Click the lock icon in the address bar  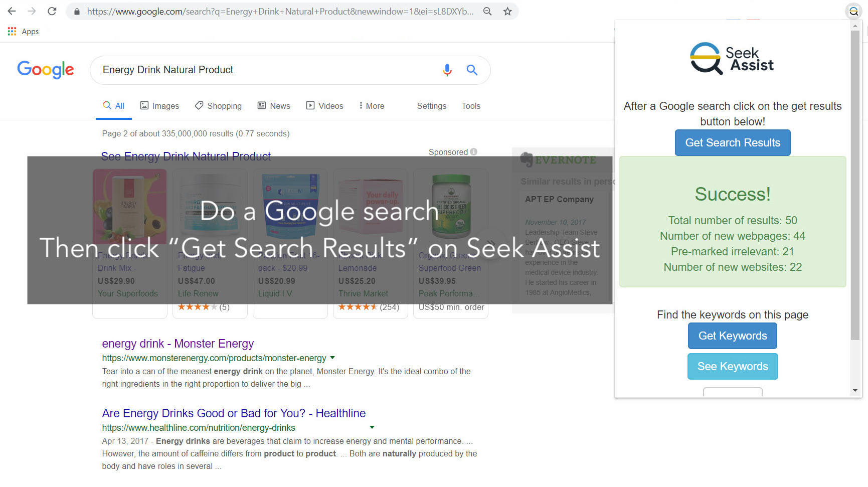point(77,12)
